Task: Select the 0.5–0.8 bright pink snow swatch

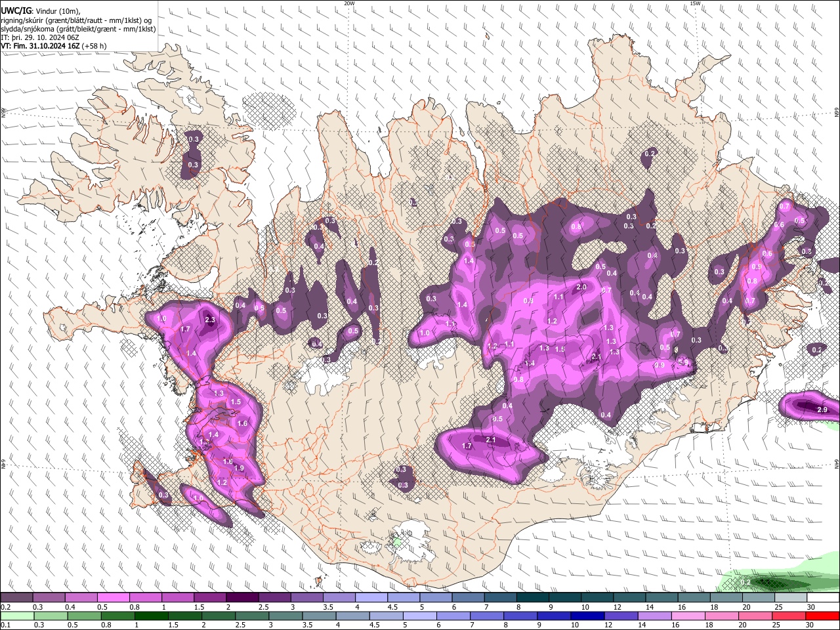Action: tap(113, 597)
